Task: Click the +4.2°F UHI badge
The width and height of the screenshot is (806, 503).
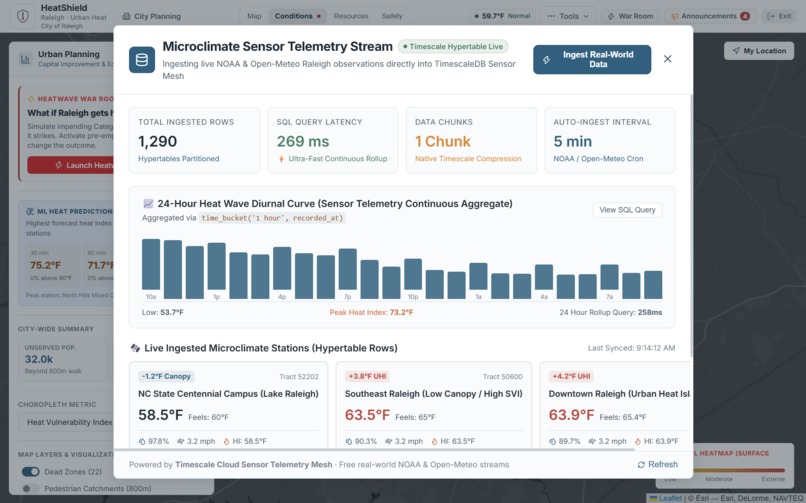Action: [x=571, y=377]
